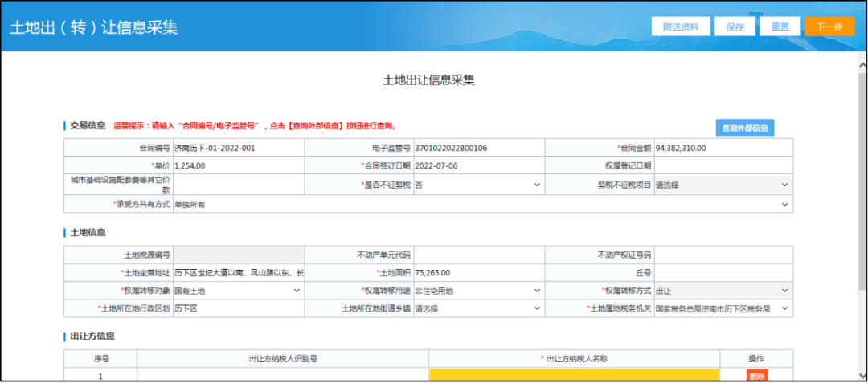Expand the 承受方共有方式 dropdown
The image size is (868, 383).
[x=483, y=205]
